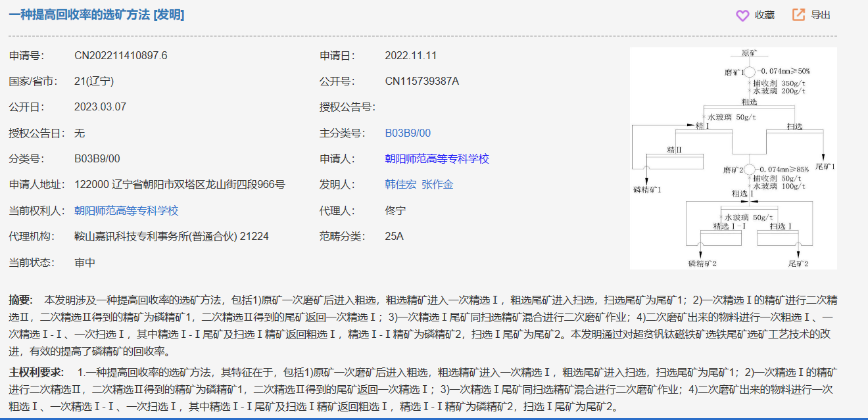Click the heart favorite icon
Viewport: 868px width, 420px height.
click(742, 15)
